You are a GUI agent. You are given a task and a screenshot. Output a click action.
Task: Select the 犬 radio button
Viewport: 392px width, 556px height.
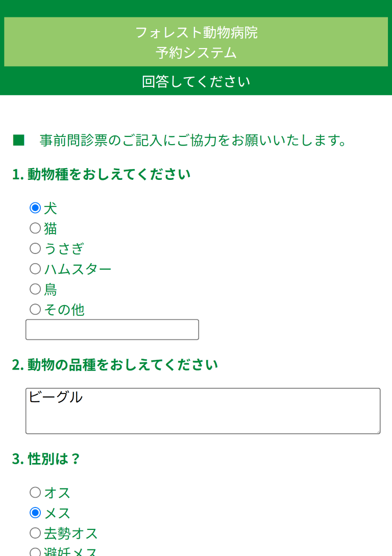click(34, 207)
